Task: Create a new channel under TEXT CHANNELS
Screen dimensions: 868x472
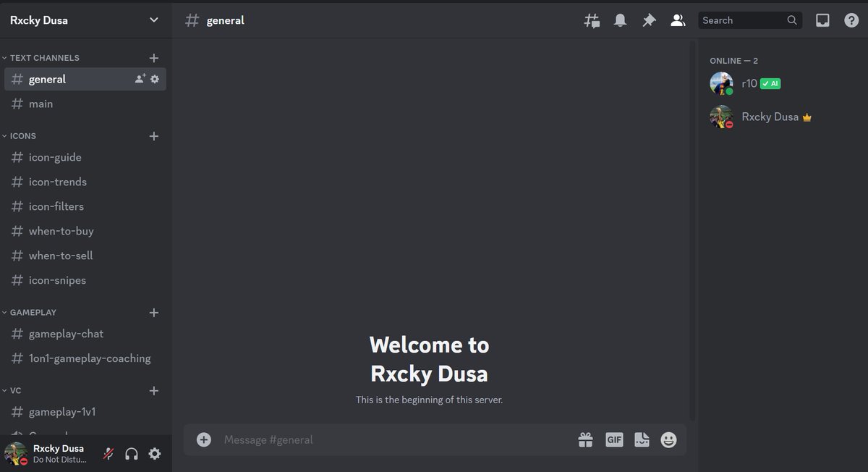Action: point(153,57)
